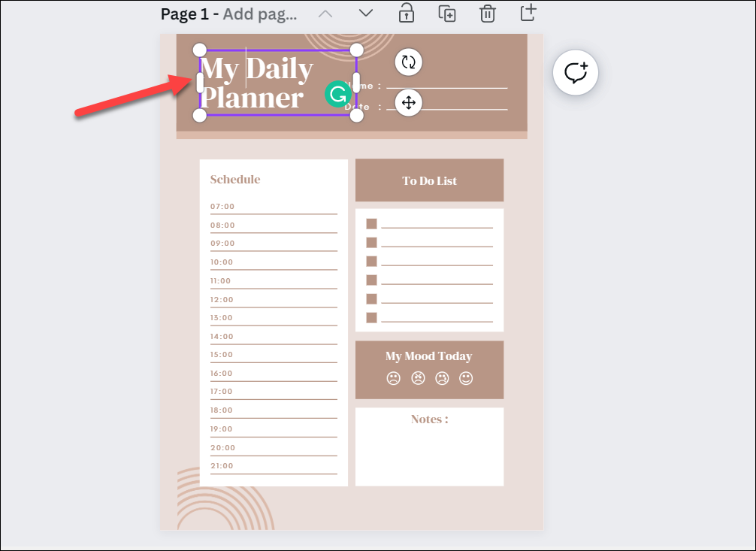756x551 pixels.
Task: Click the angry mood face icon
Action: tap(418, 378)
